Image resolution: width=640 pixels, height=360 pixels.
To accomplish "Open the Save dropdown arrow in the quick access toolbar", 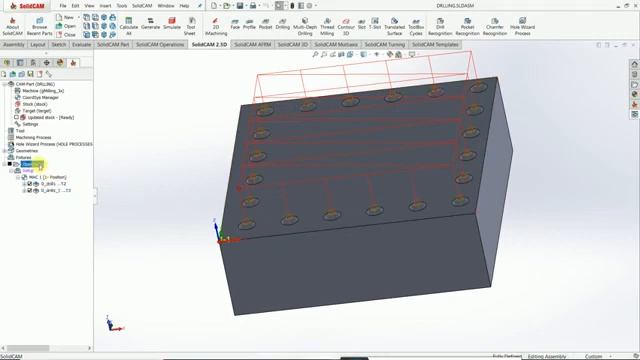I will point(246,6).
